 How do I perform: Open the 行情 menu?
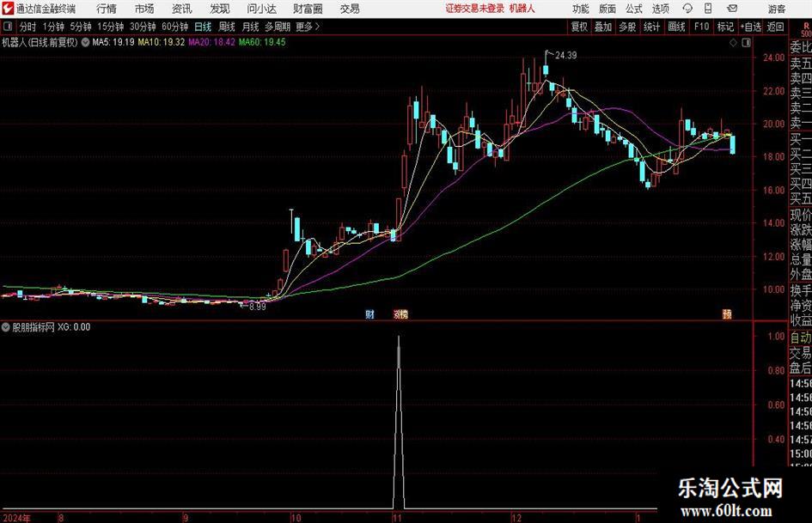107,9
